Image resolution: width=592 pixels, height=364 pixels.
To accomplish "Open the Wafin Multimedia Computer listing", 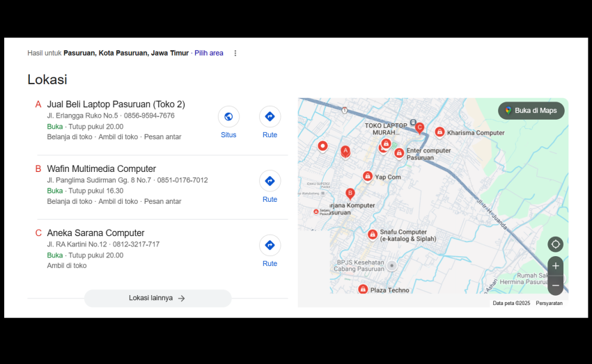I will (101, 168).
